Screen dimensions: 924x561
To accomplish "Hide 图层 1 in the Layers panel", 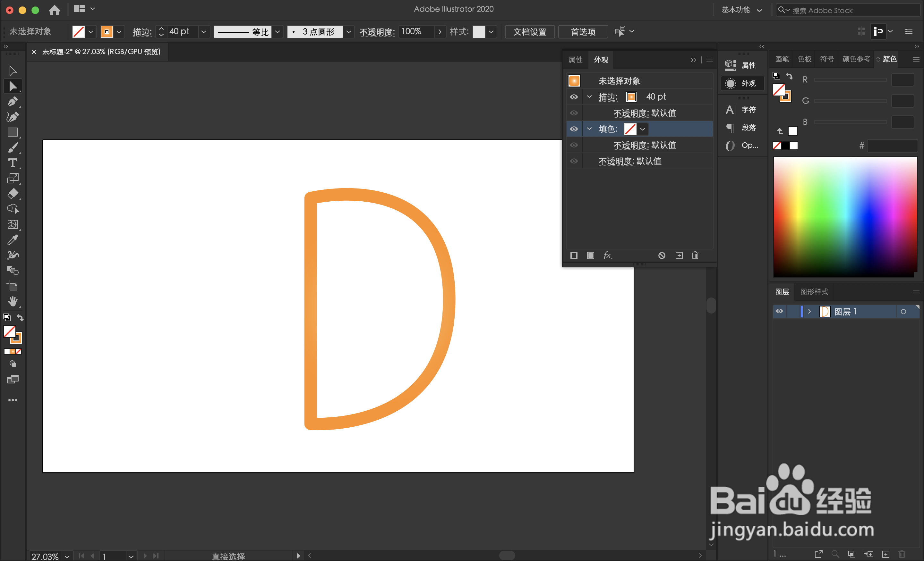I will coord(779,311).
